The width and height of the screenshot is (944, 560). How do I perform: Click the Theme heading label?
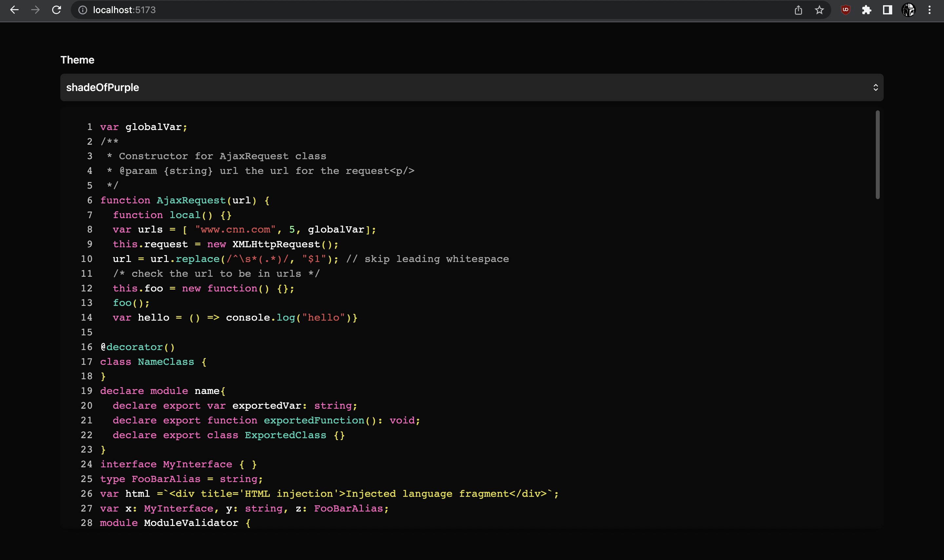click(77, 60)
